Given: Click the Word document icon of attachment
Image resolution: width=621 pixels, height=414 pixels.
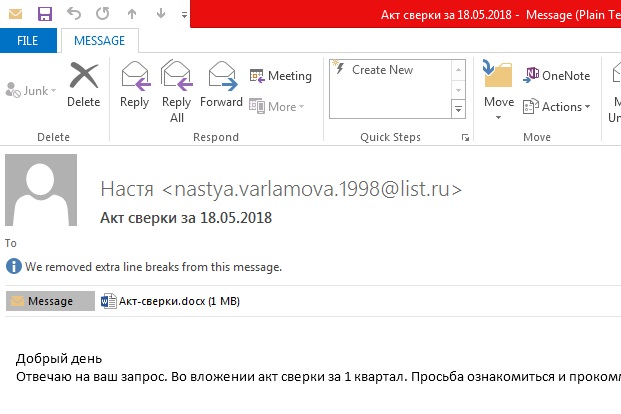Looking at the screenshot, I should (108, 301).
